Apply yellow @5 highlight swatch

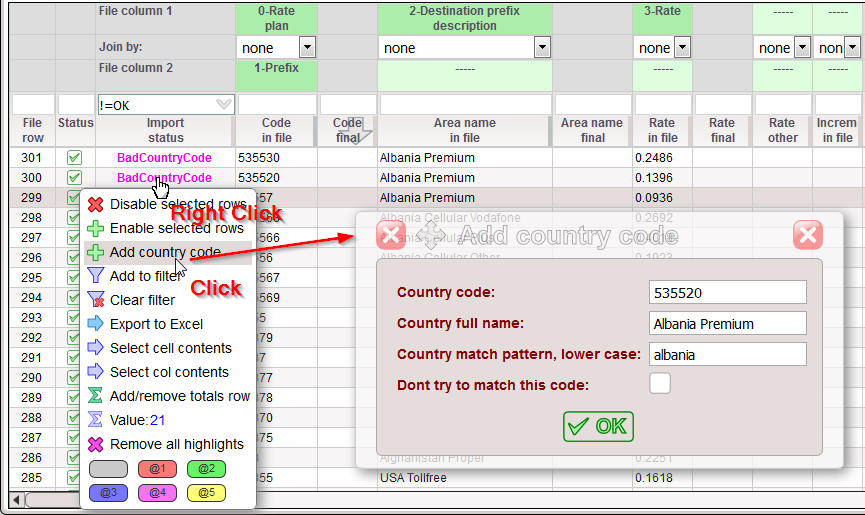click(x=206, y=492)
